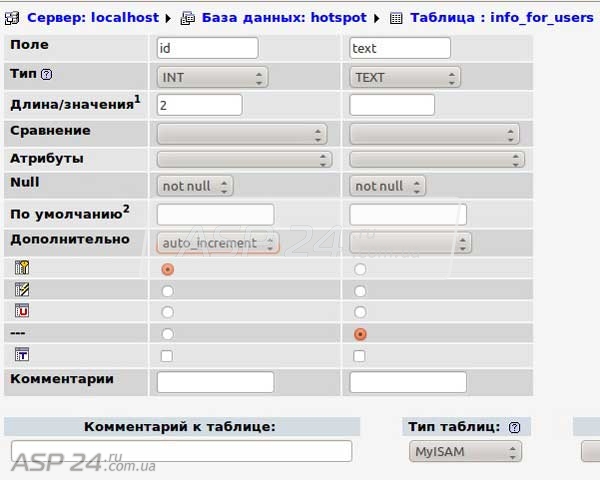Click the length field containing 2
Image resolution: width=600 pixels, height=480 pixels.
(x=200, y=105)
